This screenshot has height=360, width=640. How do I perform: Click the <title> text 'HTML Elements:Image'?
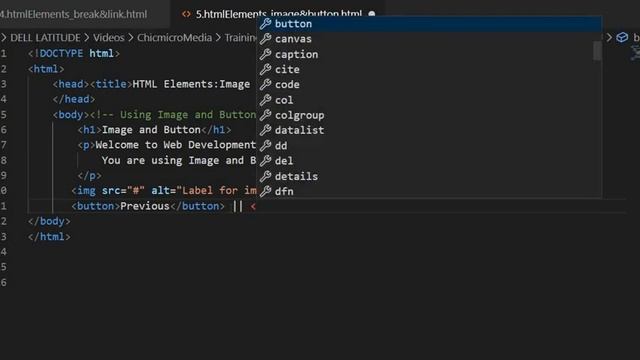[x=191, y=84]
